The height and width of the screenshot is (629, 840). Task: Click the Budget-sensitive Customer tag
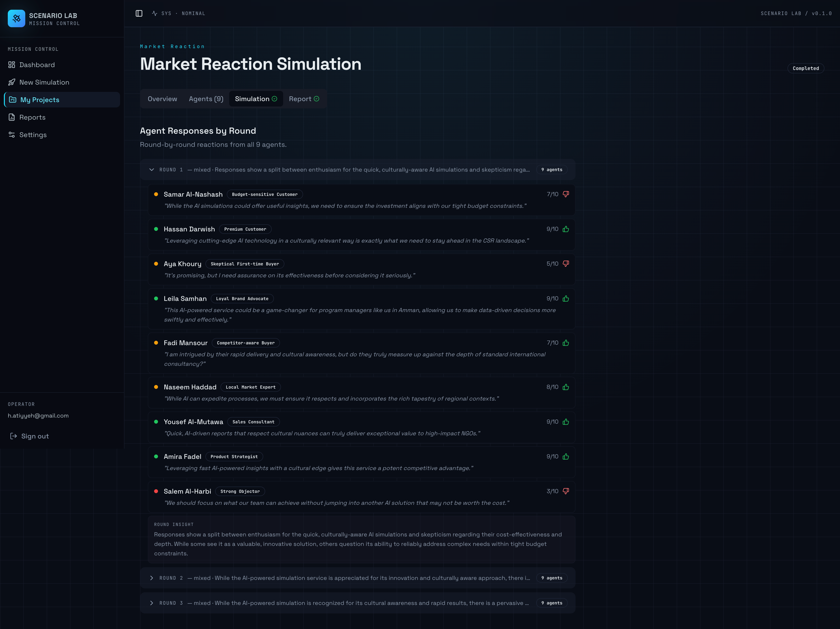pos(265,194)
